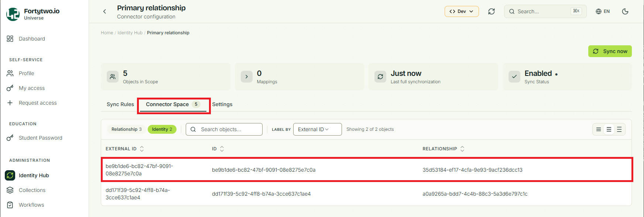Viewport: 644px width, 217px height.
Task: Focus the Search objects field
Action: click(224, 129)
